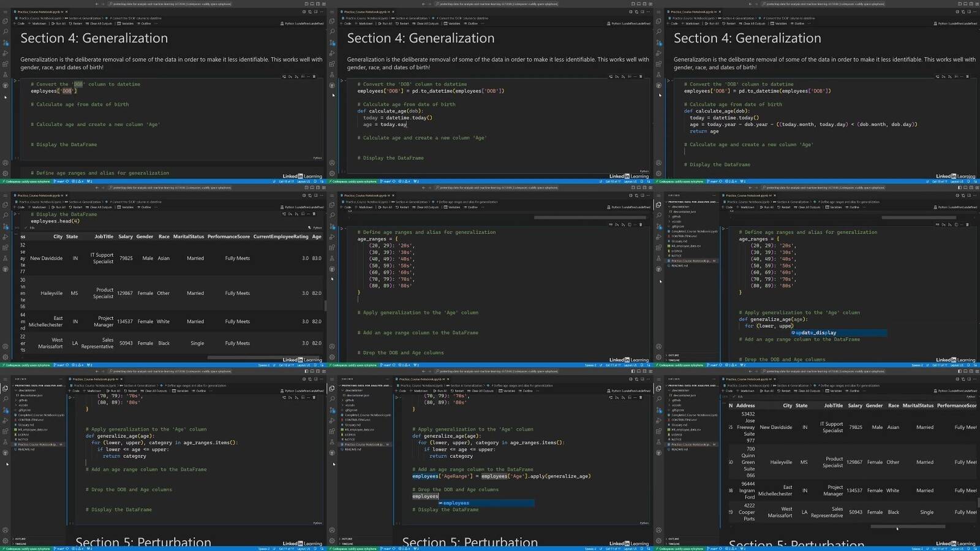This screenshot has width=980, height=551.
Task: Open Source Control in the Address column table frame
Action: [x=659, y=410]
